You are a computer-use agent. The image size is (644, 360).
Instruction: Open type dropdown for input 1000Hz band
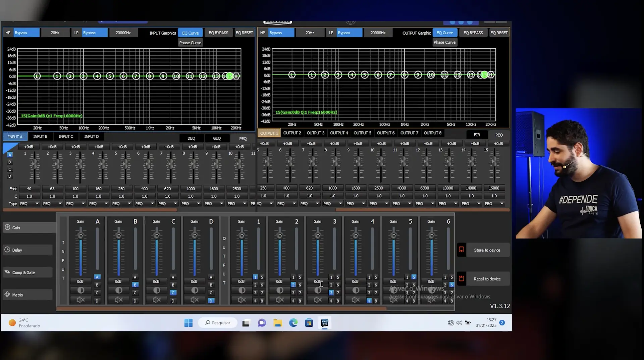click(191, 204)
